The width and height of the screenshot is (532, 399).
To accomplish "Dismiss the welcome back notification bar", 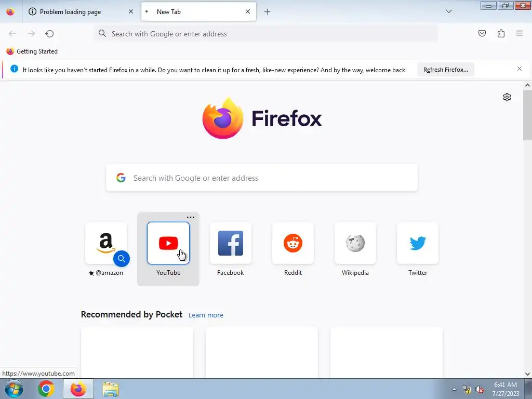I will 520,69.
